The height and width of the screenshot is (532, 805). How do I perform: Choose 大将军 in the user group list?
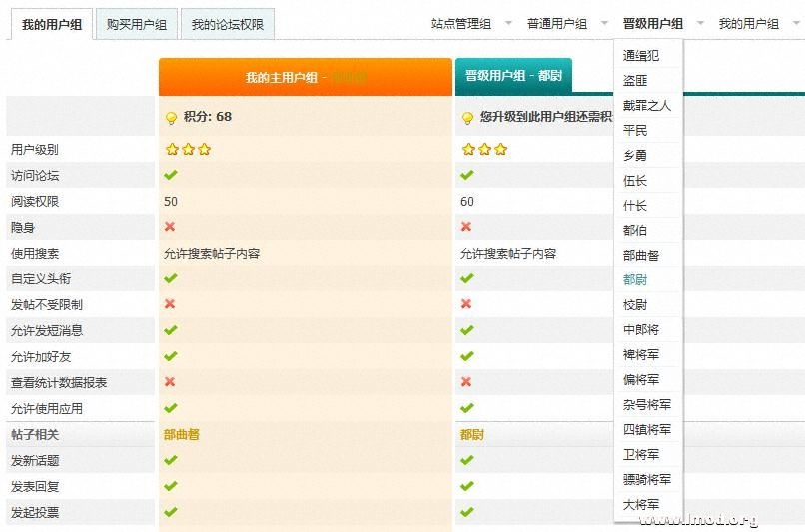[641, 505]
